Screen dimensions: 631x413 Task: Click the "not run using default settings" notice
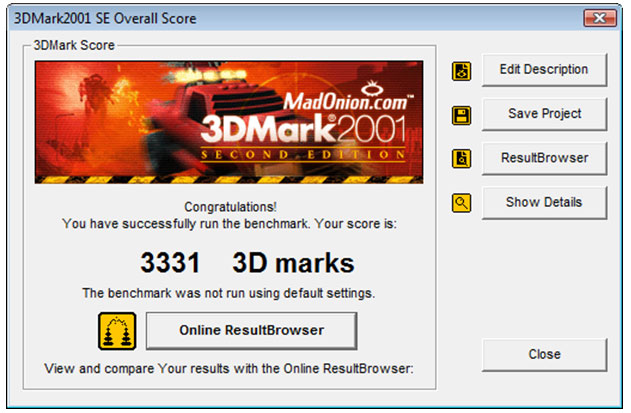pos(229,293)
